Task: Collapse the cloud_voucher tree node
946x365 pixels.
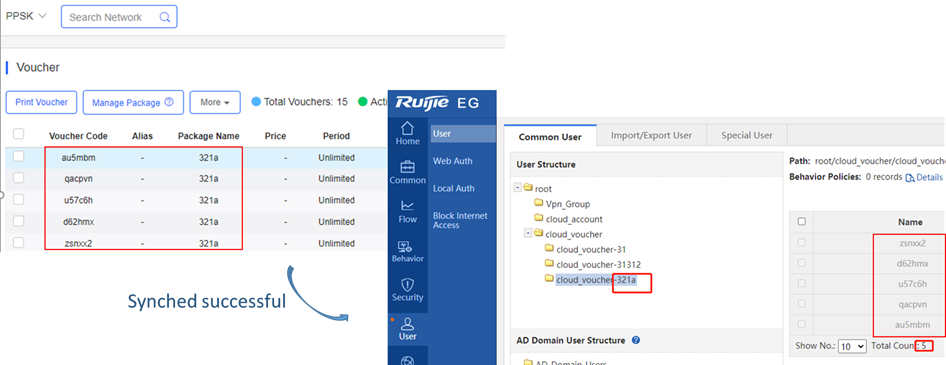Action: point(528,233)
